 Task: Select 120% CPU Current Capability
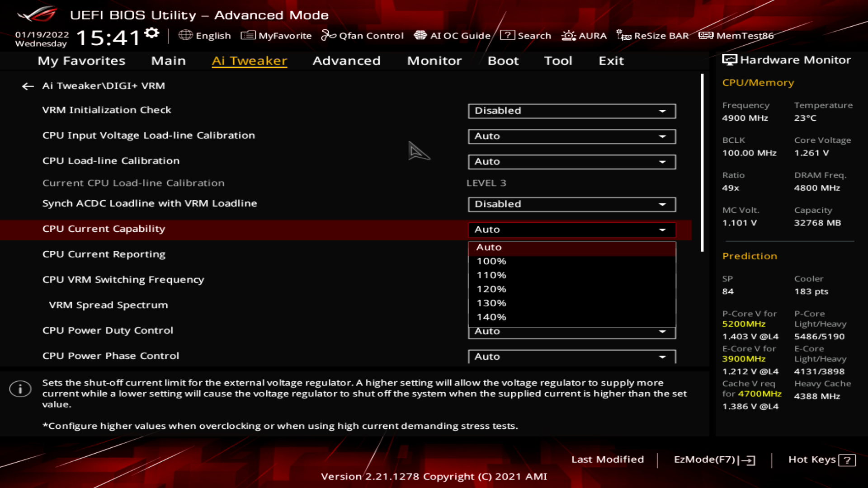[490, 289]
